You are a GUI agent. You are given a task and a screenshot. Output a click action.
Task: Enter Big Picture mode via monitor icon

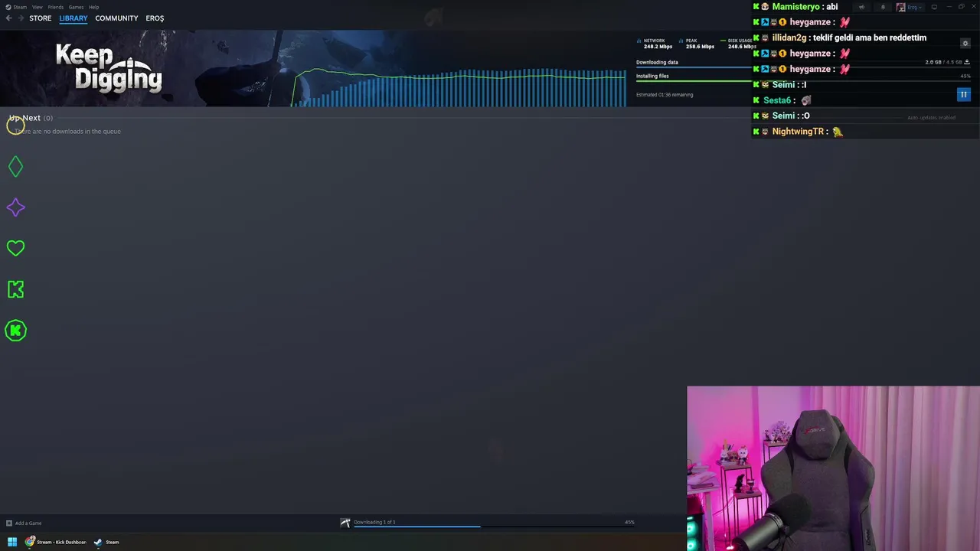click(x=934, y=7)
